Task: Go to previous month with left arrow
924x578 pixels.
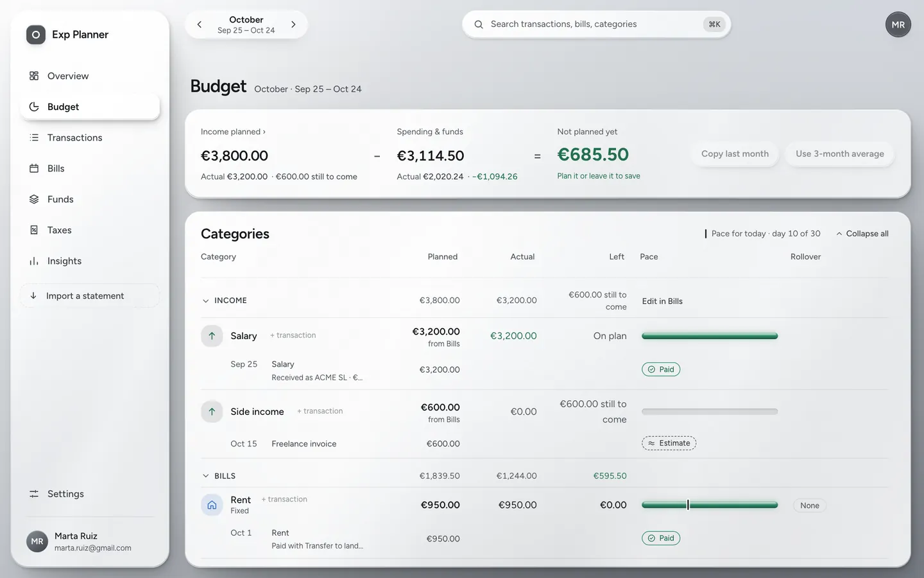Action: coord(200,24)
